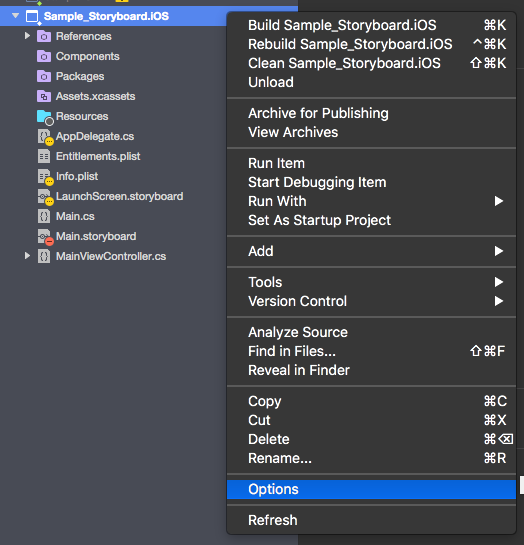
Task: Click the Sample_Storyboard.iOS project icon
Action: [x=33, y=17]
